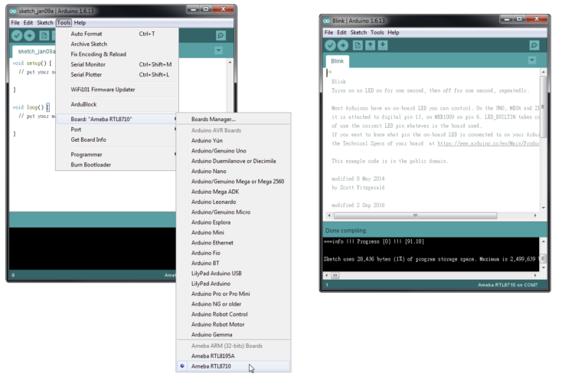
Task: Select Arduino/Genuino Uno board
Action: pos(234,151)
